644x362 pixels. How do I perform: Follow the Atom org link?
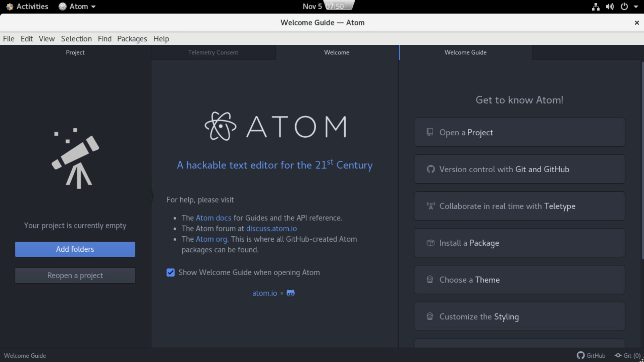click(211, 239)
